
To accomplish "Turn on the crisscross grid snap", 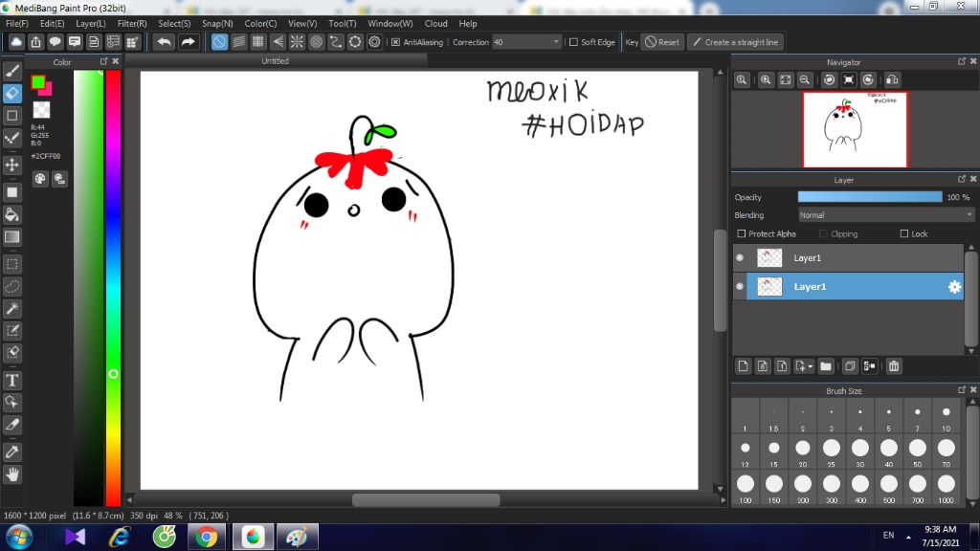I will pyautogui.click(x=258, y=42).
